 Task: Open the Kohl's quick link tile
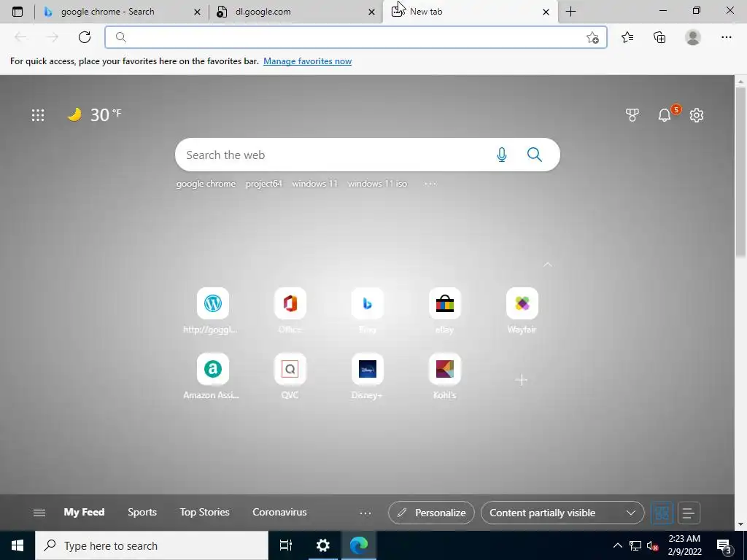(x=444, y=369)
